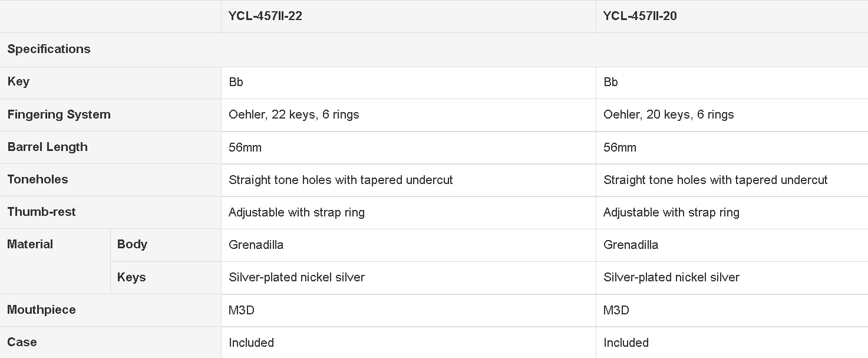Click the Case row label
Image resolution: width=868 pixels, height=358 pixels.
(x=22, y=342)
